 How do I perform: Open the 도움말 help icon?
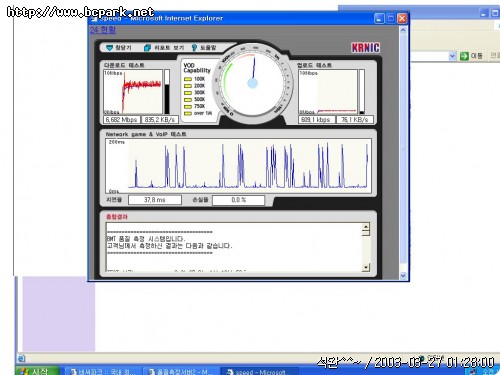pyautogui.click(x=194, y=48)
